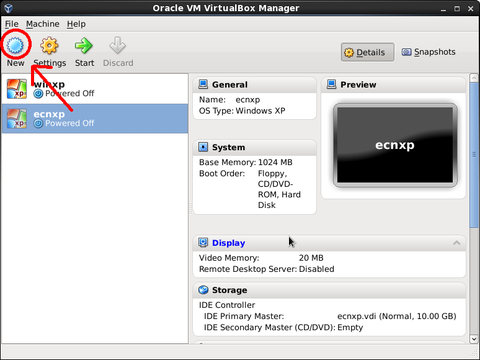Click the ecnxp preview thumbnail
Viewport: 480px width, 360px height.
point(395,145)
